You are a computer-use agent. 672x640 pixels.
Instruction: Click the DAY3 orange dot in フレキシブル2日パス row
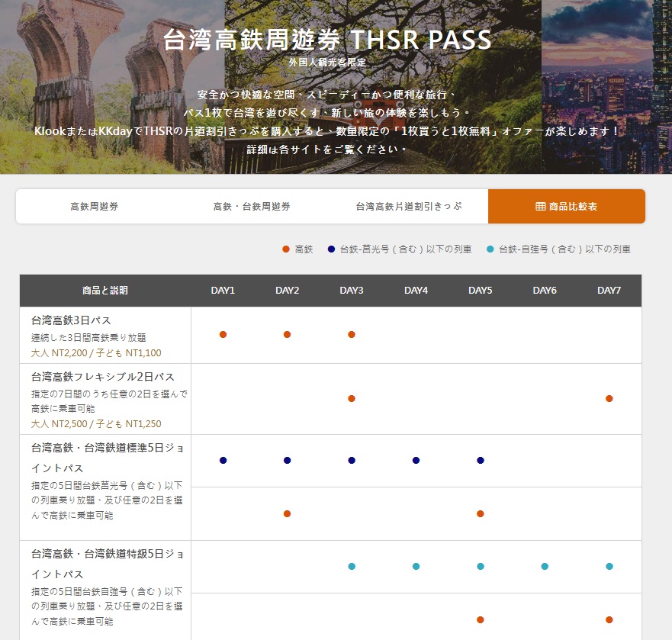click(352, 398)
